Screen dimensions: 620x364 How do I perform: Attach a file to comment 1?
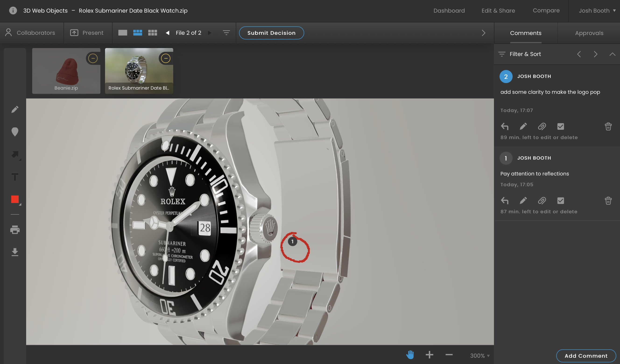542,201
